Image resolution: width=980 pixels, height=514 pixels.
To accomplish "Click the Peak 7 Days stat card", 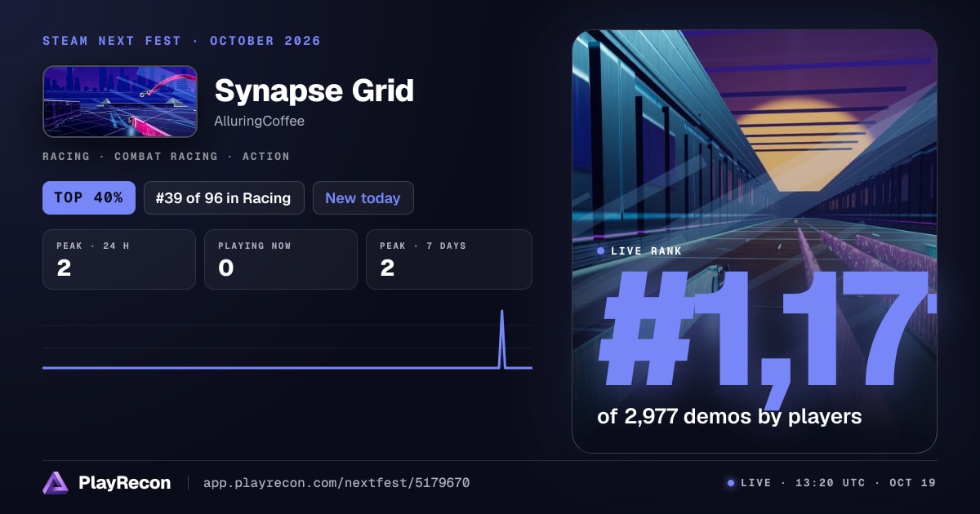I will click(x=449, y=259).
